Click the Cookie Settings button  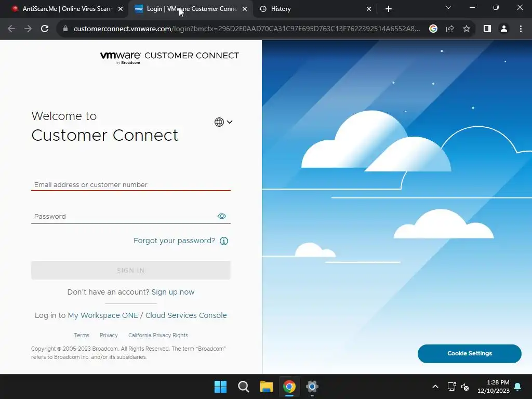click(470, 353)
